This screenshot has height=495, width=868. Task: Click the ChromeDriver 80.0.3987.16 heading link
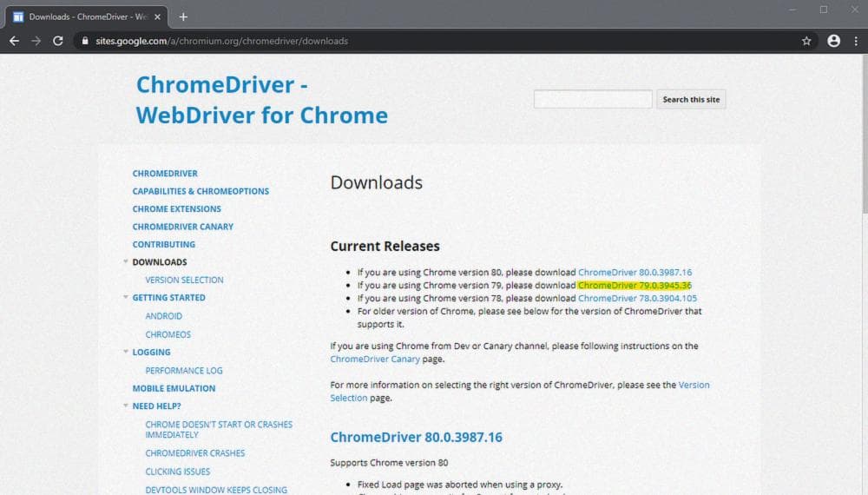417,437
